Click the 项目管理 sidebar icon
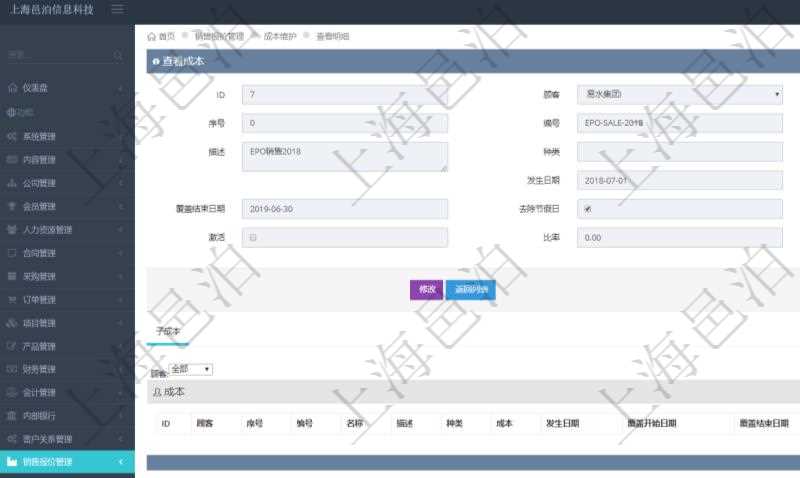 click(x=12, y=323)
